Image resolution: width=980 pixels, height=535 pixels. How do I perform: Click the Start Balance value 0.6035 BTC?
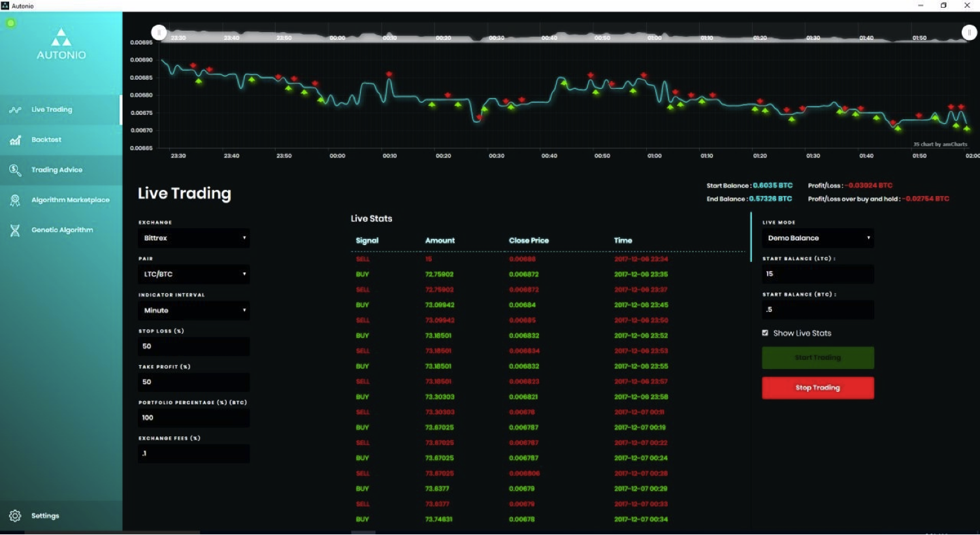click(x=772, y=186)
